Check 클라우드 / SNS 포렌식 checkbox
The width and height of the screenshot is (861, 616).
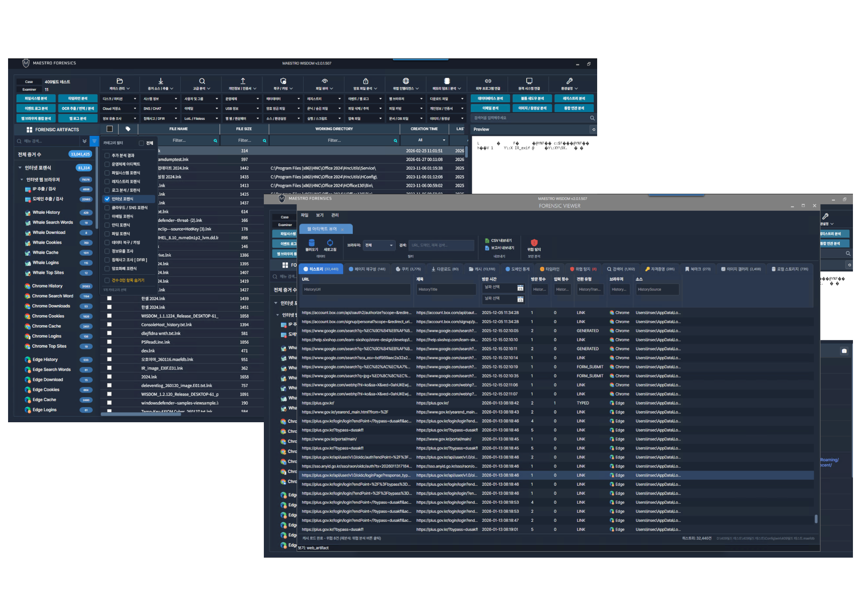(107, 208)
